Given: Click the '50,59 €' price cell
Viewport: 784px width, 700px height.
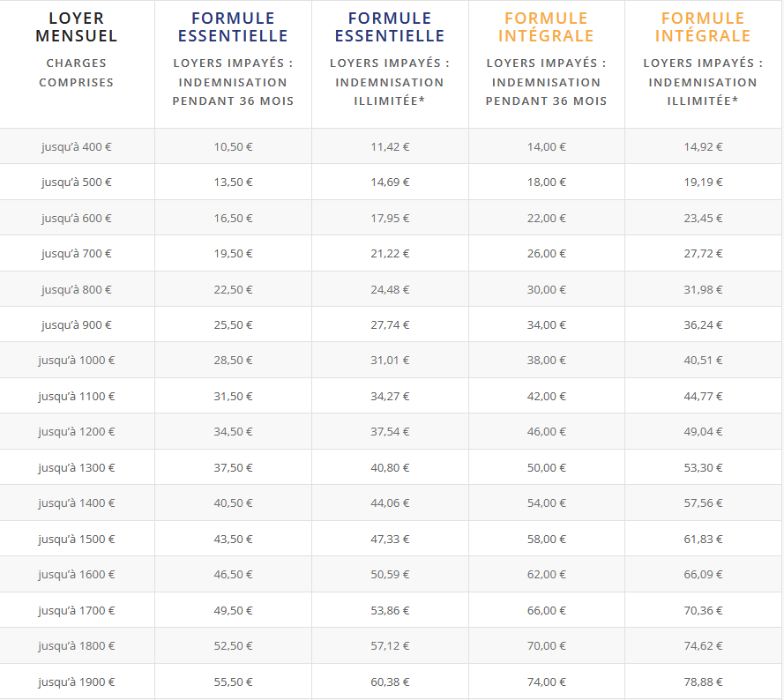Looking at the screenshot, I should click(390, 575).
